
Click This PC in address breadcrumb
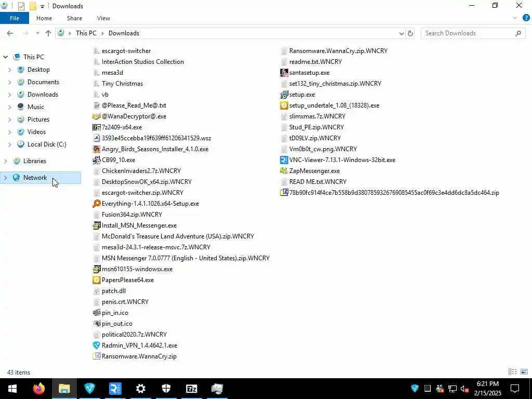click(86, 33)
